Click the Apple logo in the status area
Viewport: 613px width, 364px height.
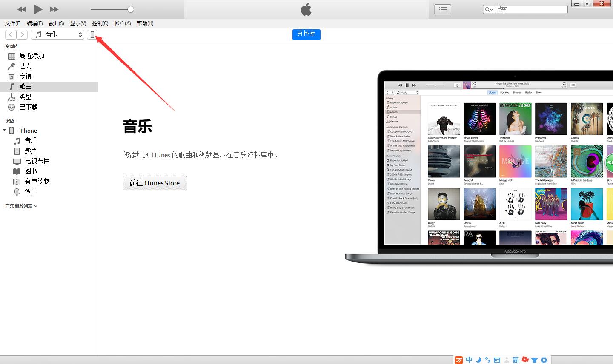tap(306, 9)
